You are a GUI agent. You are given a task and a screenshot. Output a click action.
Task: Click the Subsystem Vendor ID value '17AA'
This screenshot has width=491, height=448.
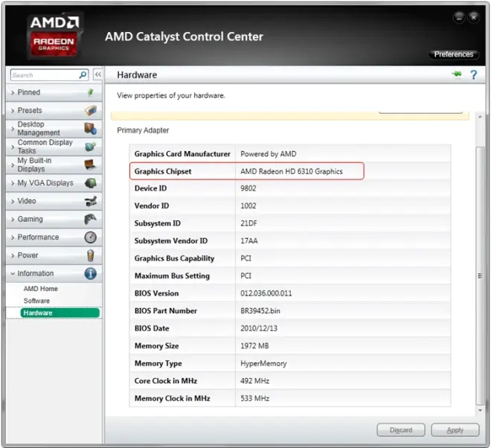(x=249, y=241)
